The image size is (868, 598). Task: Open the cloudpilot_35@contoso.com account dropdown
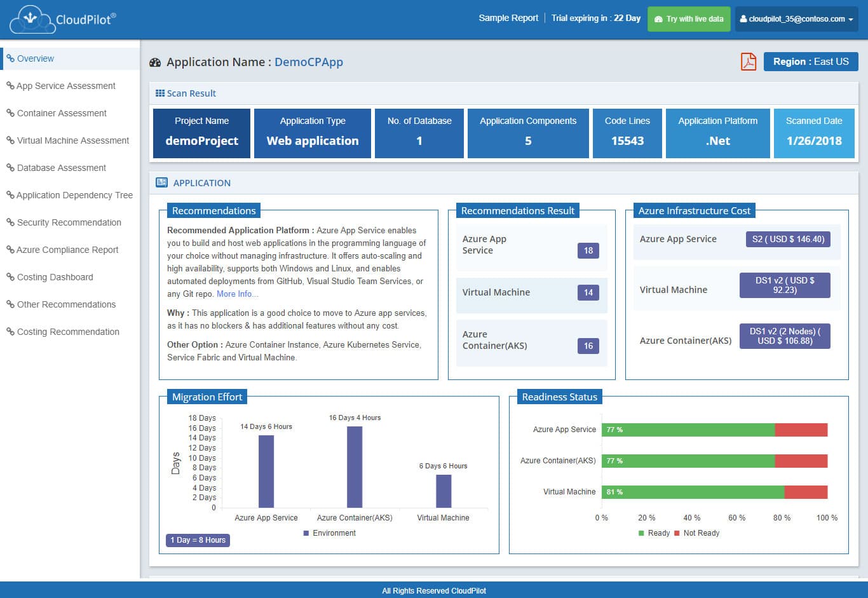click(x=797, y=19)
